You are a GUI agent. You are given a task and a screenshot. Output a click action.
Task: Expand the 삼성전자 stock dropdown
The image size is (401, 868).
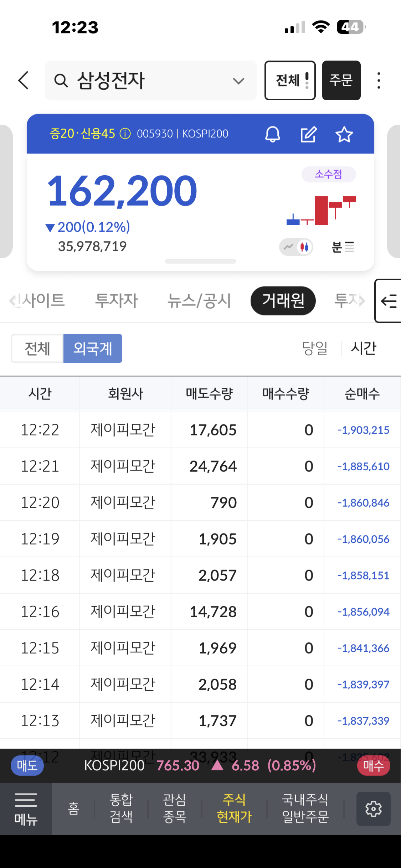(x=238, y=81)
